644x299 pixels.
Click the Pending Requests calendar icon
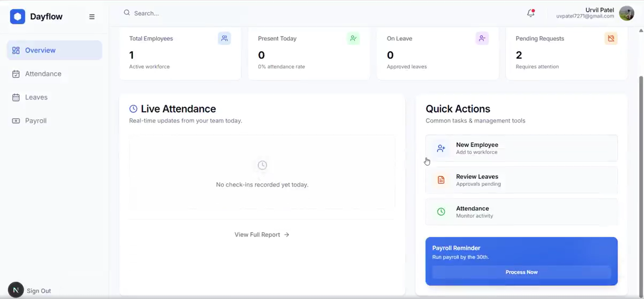click(x=611, y=39)
